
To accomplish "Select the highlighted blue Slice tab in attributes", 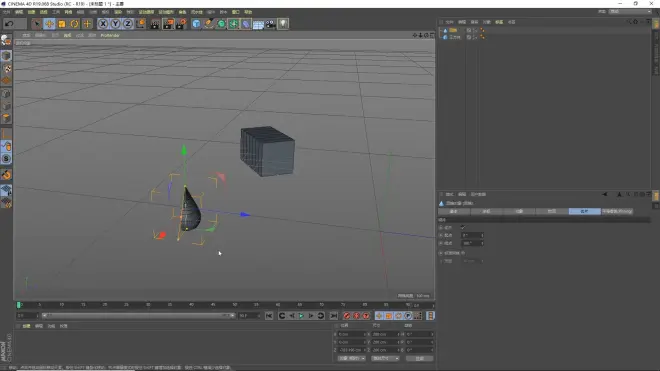I will click(x=584, y=211).
